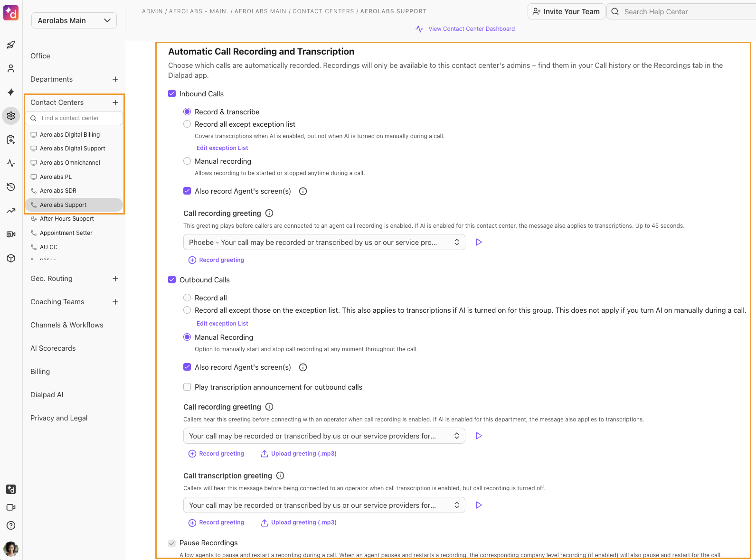Open Dialpad AI settings
Image resolution: width=756 pixels, height=560 pixels.
pos(47,395)
